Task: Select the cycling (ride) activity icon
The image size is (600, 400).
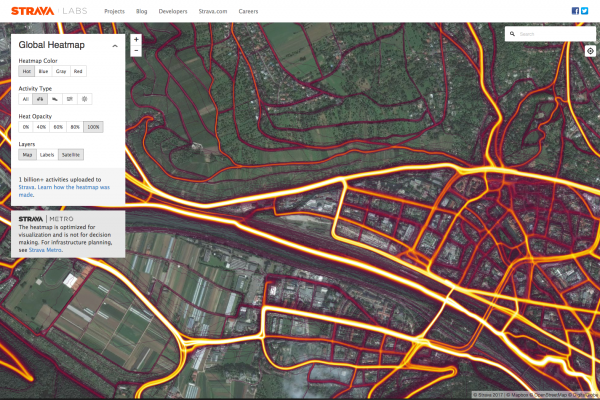Action: coord(40,99)
